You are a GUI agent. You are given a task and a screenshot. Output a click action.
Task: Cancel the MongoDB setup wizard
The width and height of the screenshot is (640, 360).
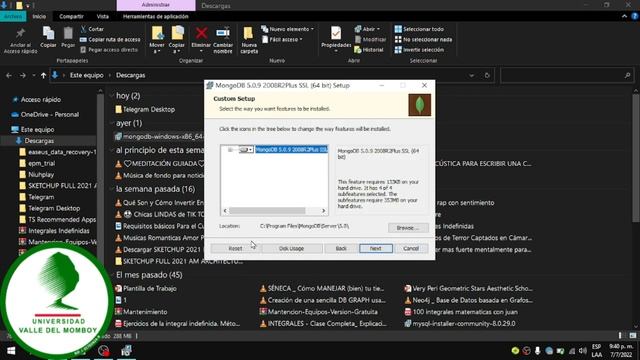[x=411, y=248]
